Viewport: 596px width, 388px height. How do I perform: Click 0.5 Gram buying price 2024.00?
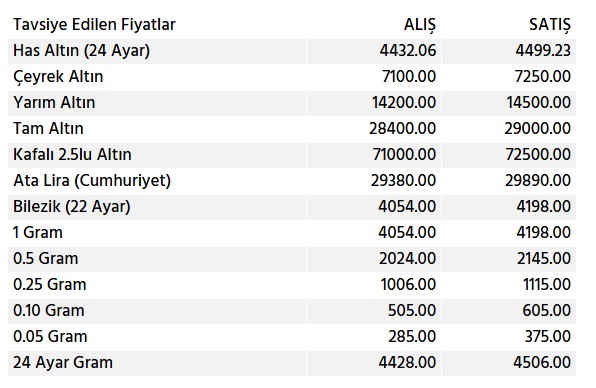click(407, 259)
